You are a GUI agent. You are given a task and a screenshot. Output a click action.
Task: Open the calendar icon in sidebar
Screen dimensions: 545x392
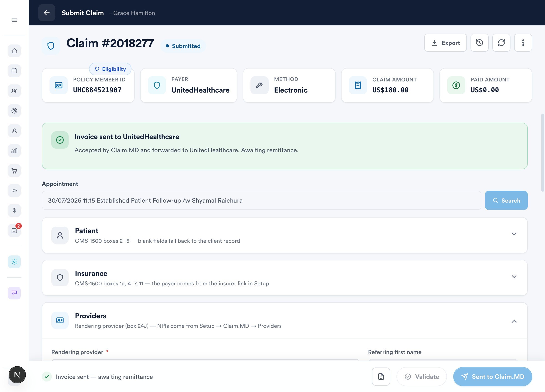point(14,71)
